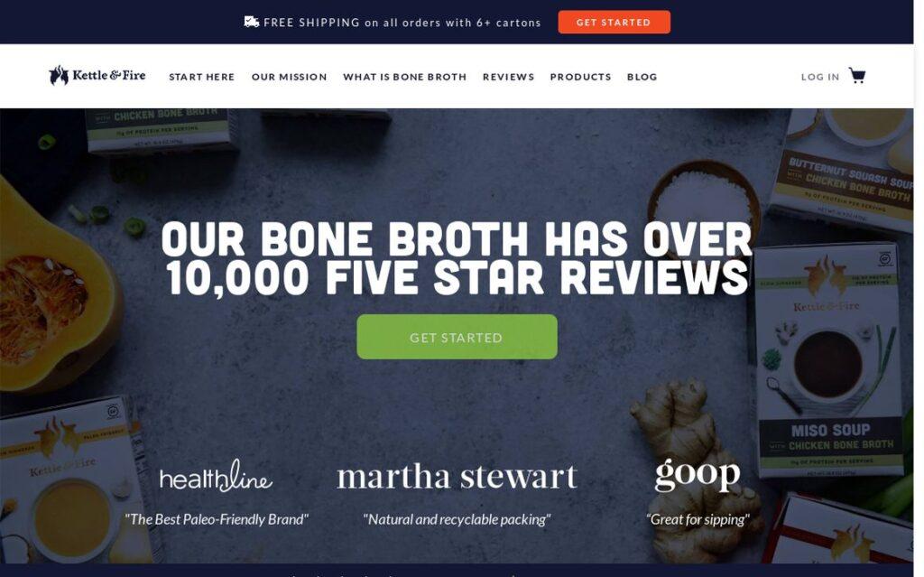Click the healthline logo

tap(216, 476)
